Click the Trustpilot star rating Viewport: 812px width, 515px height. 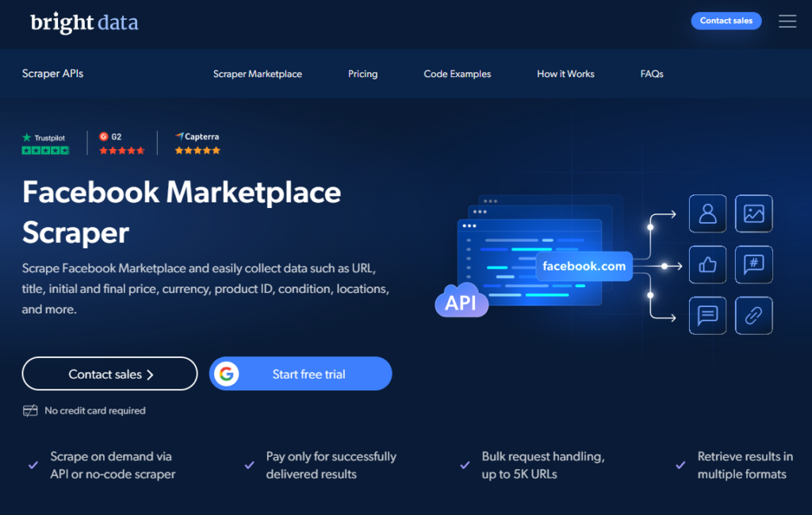click(x=45, y=150)
